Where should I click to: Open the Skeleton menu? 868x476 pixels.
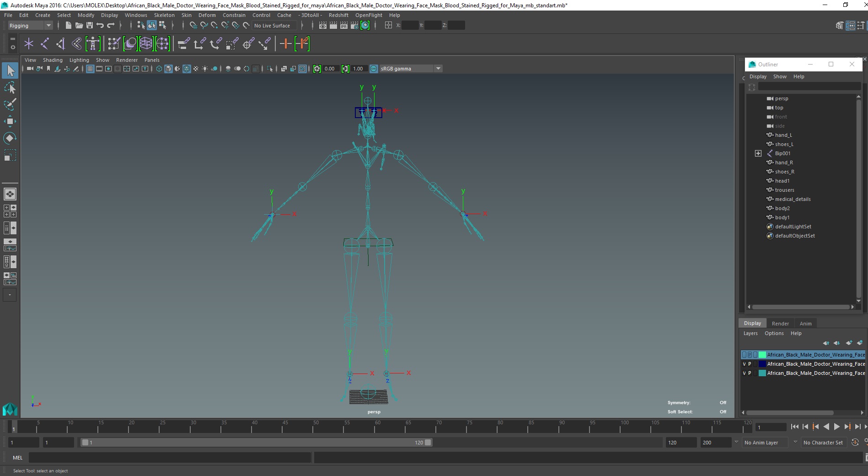pyautogui.click(x=164, y=15)
